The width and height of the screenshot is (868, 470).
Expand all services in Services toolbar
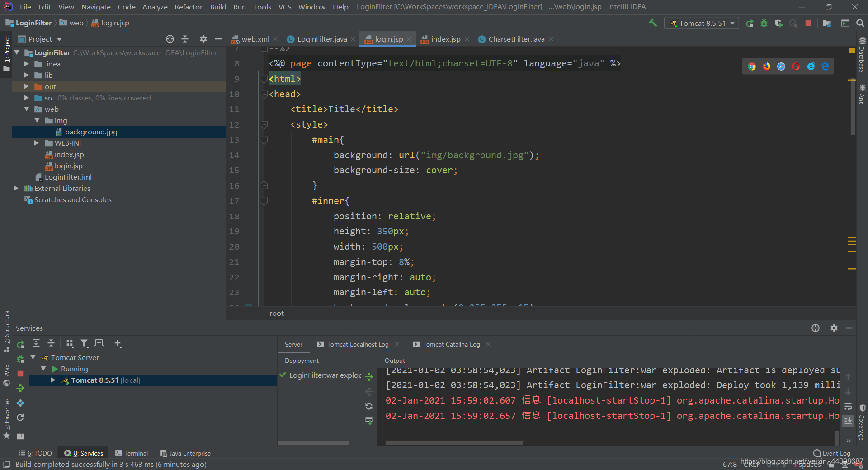tap(36, 343)
